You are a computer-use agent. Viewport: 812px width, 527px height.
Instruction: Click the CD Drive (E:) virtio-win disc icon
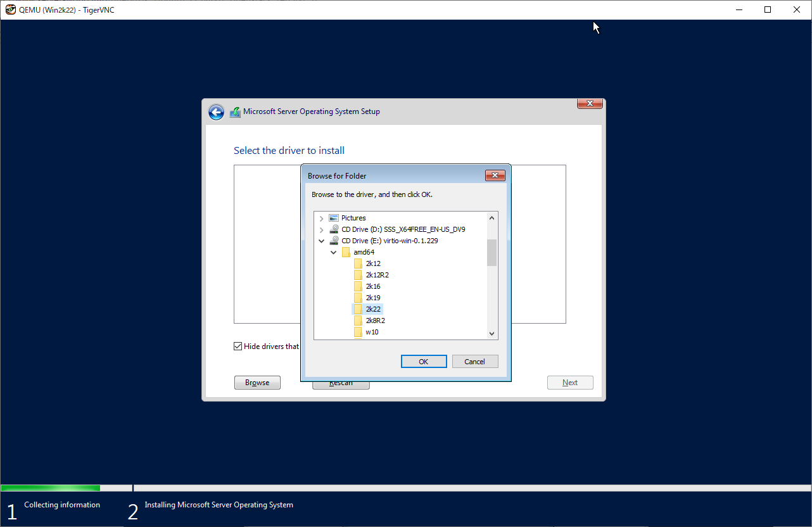[x=334, y=241]
